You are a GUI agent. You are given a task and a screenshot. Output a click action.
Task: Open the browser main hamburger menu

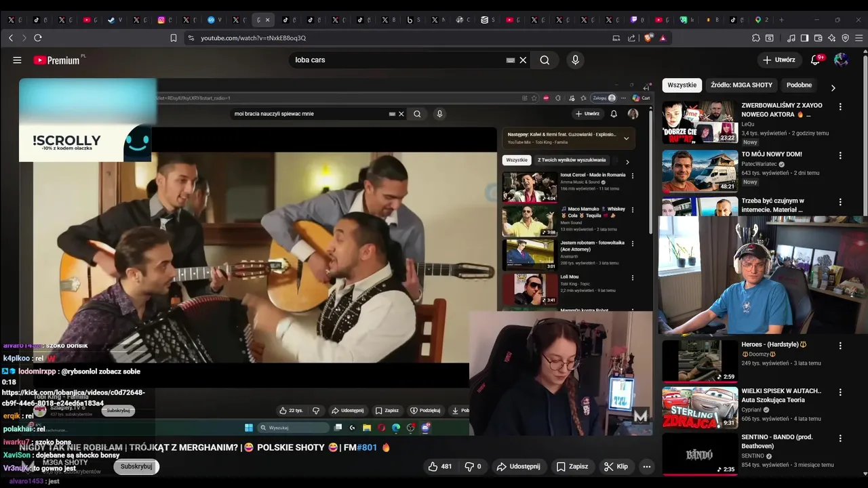[x=859, y=38]
